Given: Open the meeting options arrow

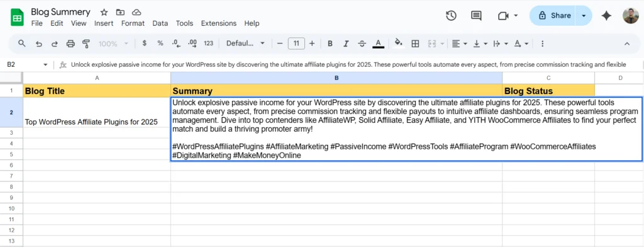Looking at the screenshot, I should pyautogui.click(x=516, y=16).
